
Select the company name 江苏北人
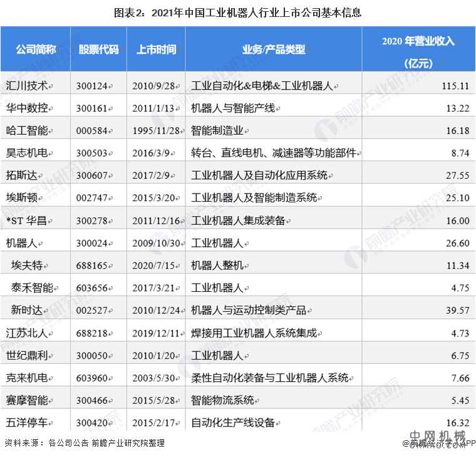pos(27,333)
